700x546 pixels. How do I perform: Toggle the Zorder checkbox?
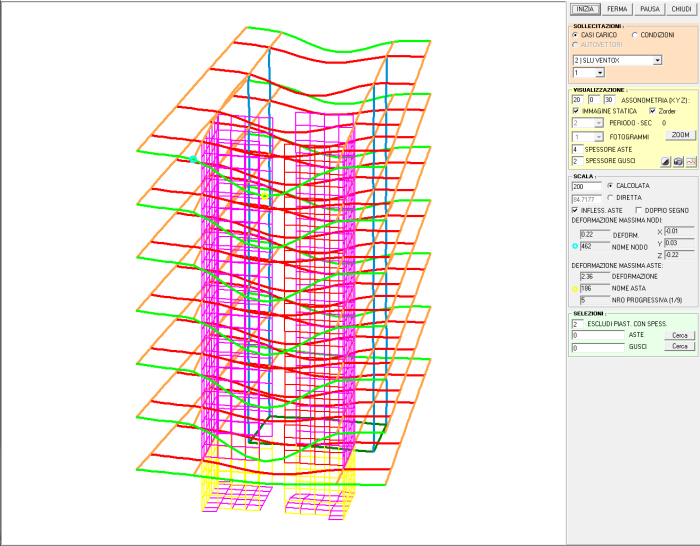[652, 111]
